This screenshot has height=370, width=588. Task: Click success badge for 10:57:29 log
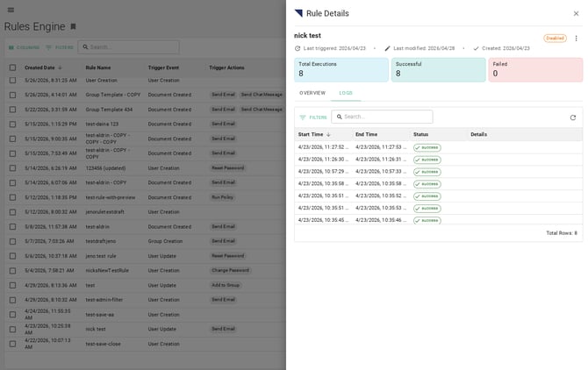tap(427, 172)
